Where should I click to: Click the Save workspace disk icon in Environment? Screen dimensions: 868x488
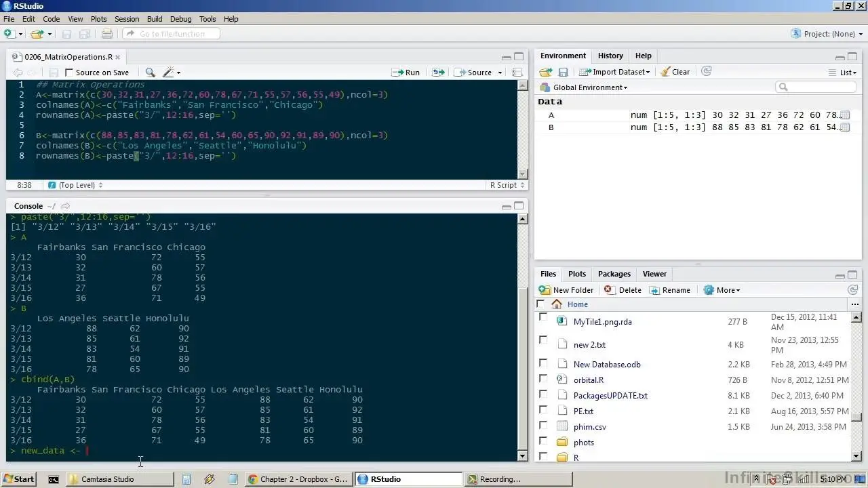pos(563,72)
